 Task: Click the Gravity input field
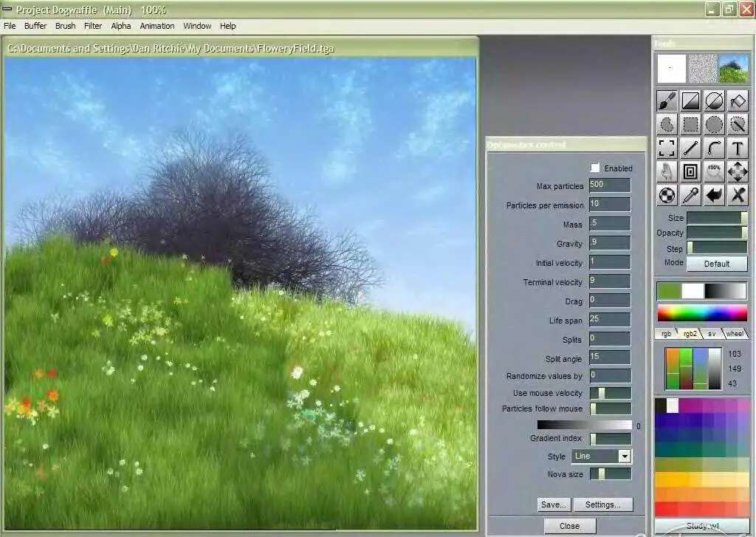(x=610, y=243)
